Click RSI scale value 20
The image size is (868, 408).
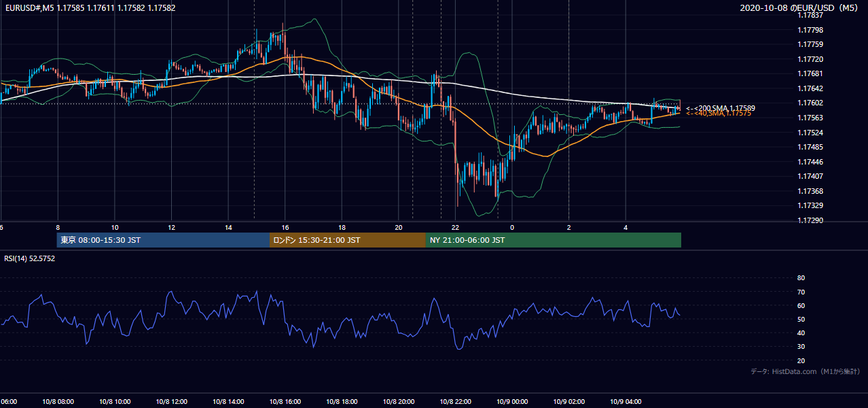[x=801, y=360]
